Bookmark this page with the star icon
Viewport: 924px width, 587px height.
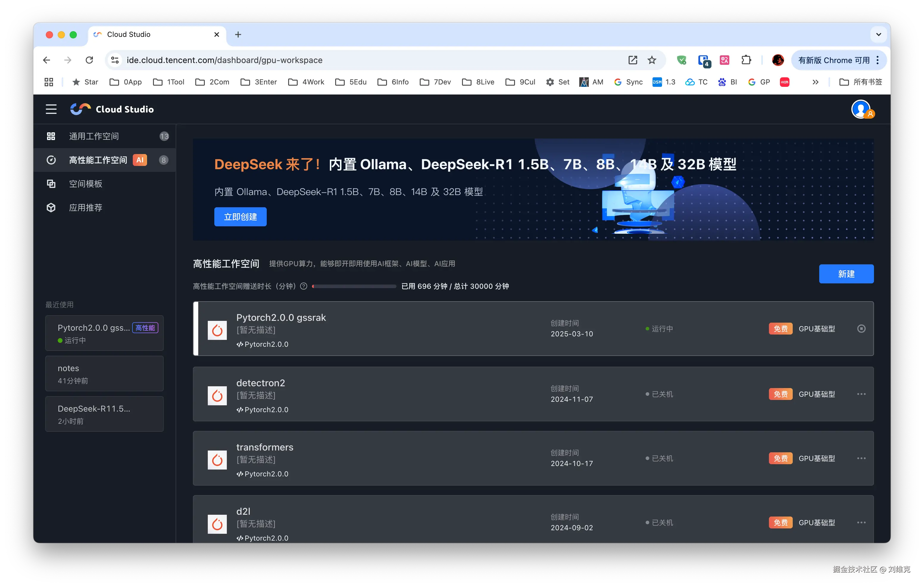[652, 60]
